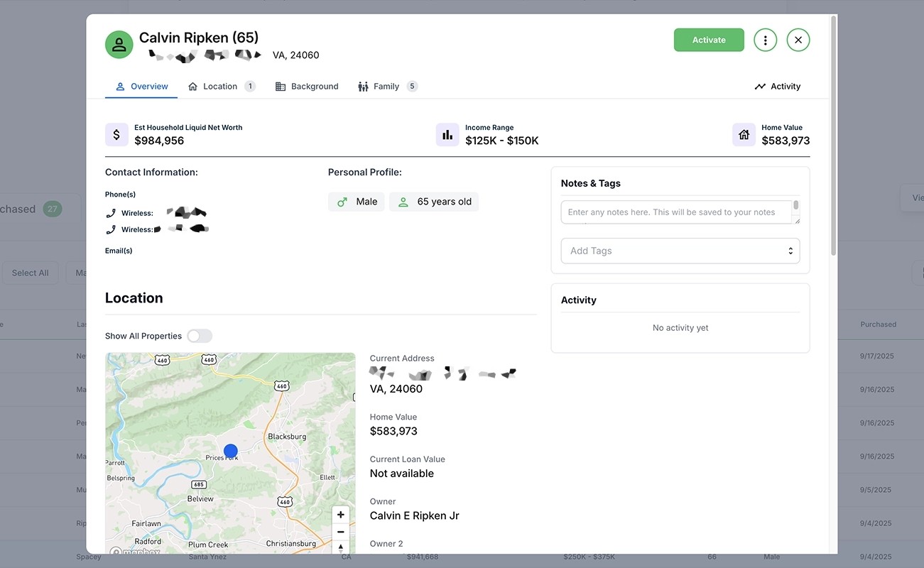Click the Est Household Liquid Net Worth value $984,956
The width and height of the screenshot is (924, 568).
pos(159,141)
